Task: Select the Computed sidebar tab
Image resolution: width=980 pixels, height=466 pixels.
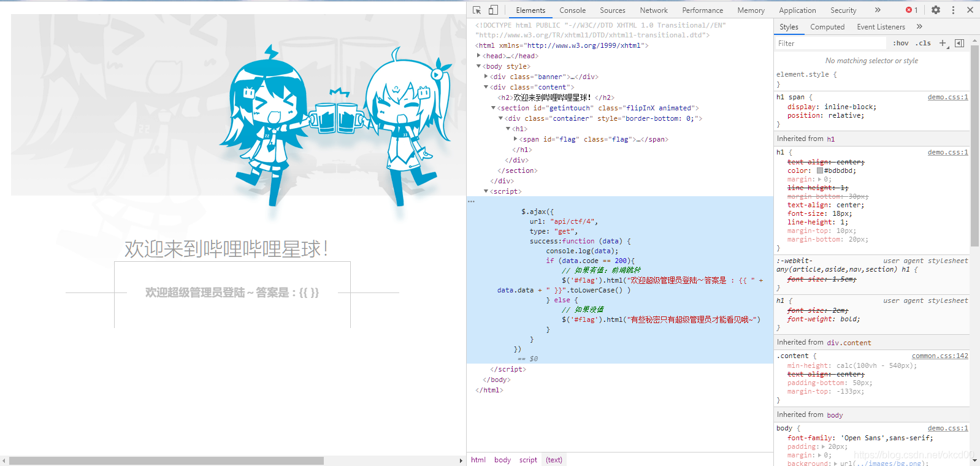Action: (x=827, y=27)
